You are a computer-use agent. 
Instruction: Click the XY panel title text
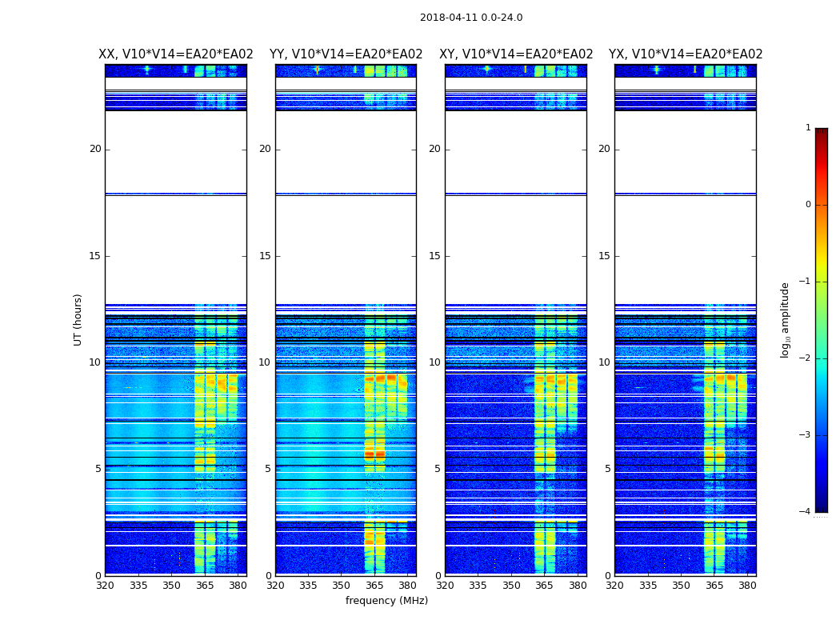[516, 54]
